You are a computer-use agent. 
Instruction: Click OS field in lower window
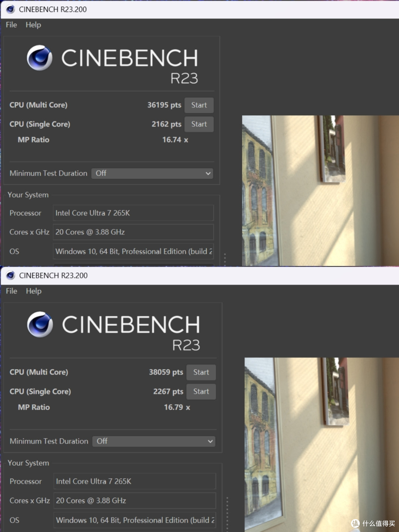(135, 520)
